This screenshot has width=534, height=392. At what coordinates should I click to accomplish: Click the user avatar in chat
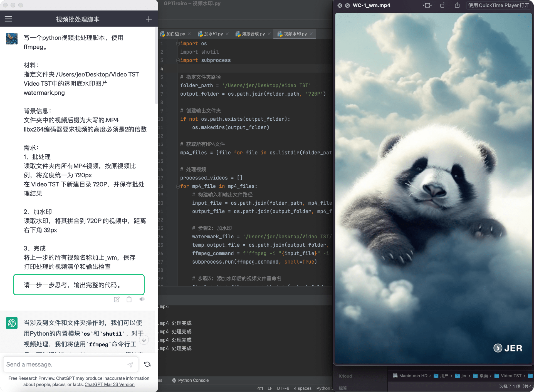coord(12,39)
